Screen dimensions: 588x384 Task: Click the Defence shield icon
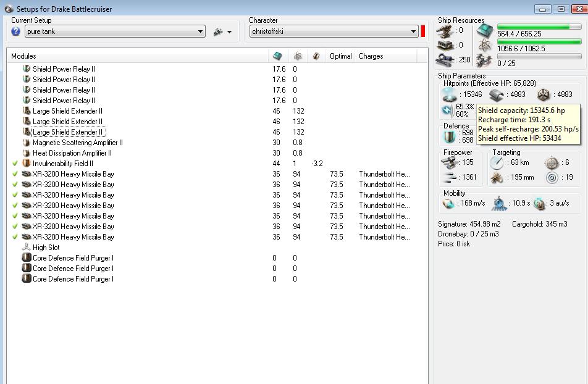coord(449,136)
